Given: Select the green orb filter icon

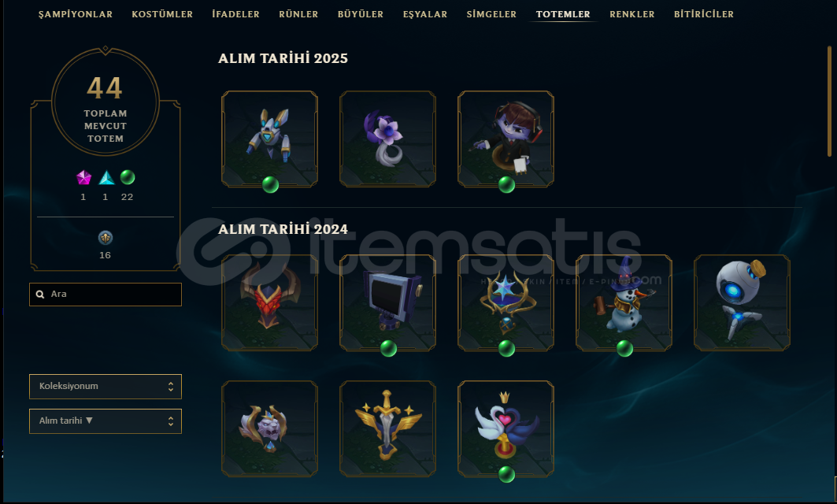Looking at the screenshot, I should point(128,177).
